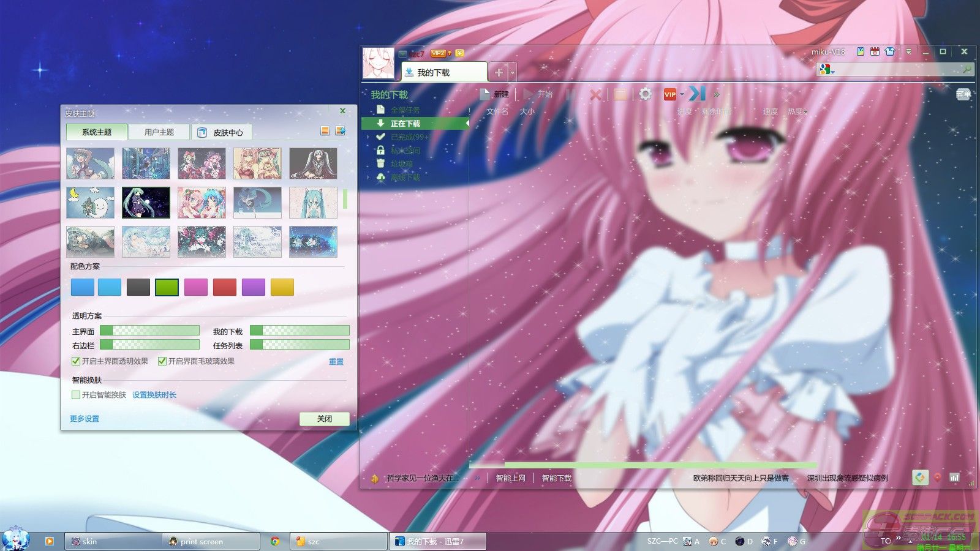Select the 垃圾箱 item in sidebar
This screenshot has height=551, width=980.
[401, 164]
